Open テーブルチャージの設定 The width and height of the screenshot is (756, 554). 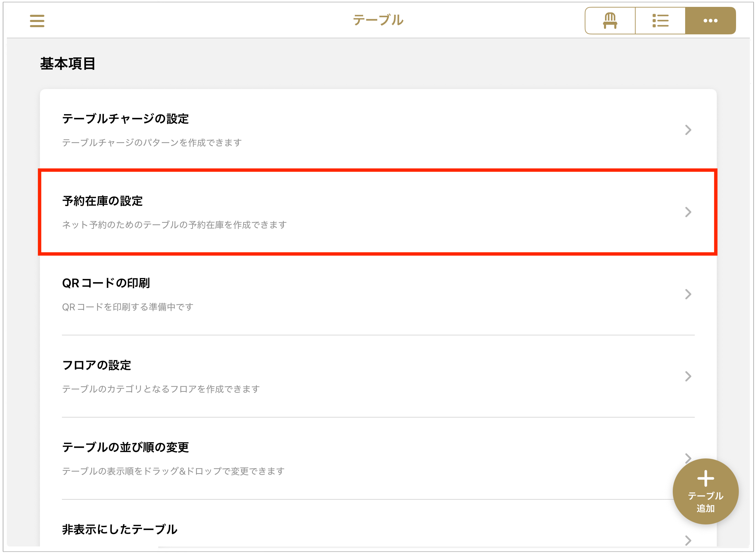click(126, 119)
